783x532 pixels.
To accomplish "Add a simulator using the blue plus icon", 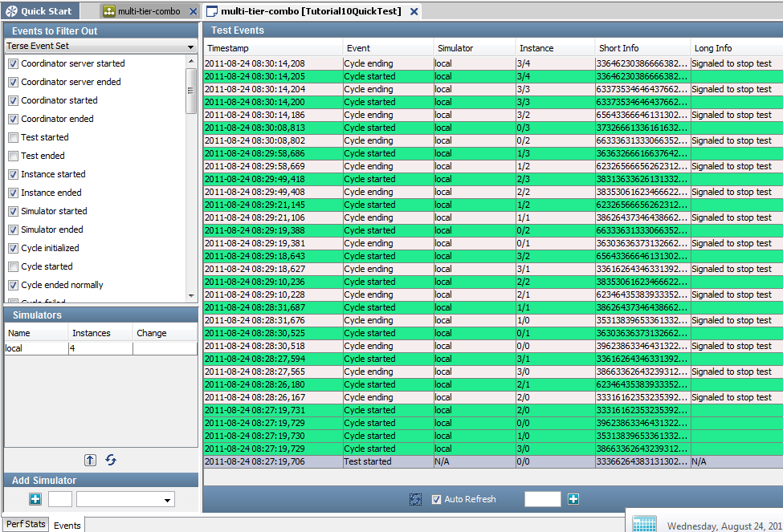I will point(34,498).
